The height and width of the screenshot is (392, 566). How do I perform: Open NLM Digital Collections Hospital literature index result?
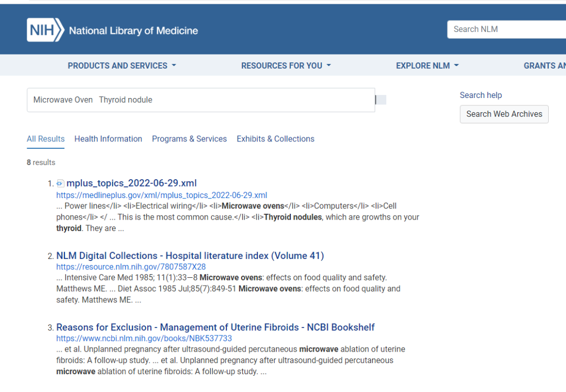[x=190, y=256]
